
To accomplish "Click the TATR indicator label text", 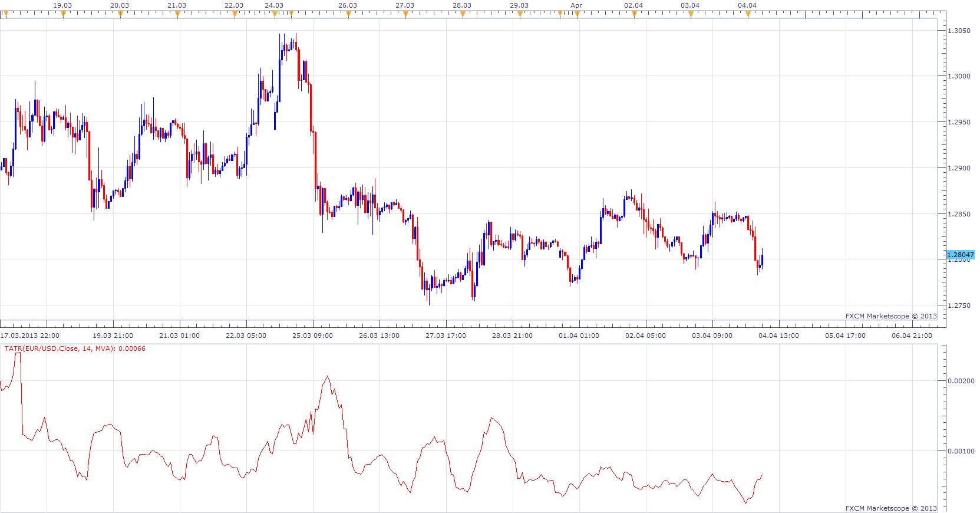I will pyautogui.click(x=75, y=348).
